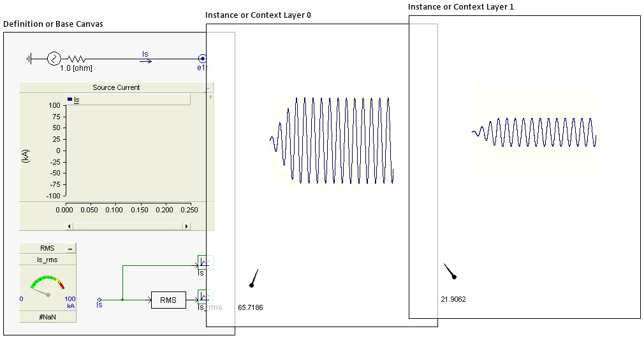
Task: Minimize the Source Current graph frame
Action: click(209, 87)
